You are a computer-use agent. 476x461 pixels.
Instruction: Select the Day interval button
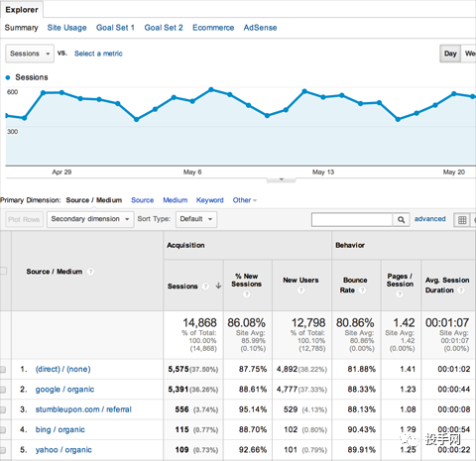pyautogui.click(x=450, y=54)
